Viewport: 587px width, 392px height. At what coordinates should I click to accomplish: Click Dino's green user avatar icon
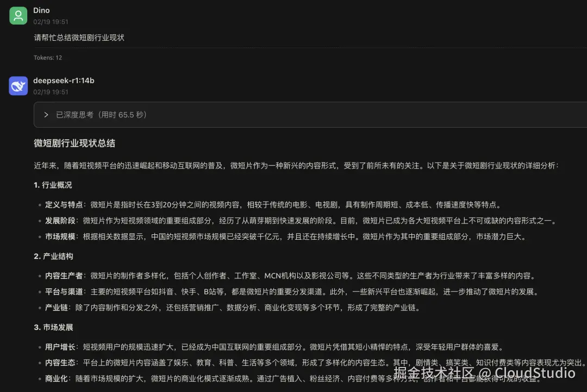18,15
